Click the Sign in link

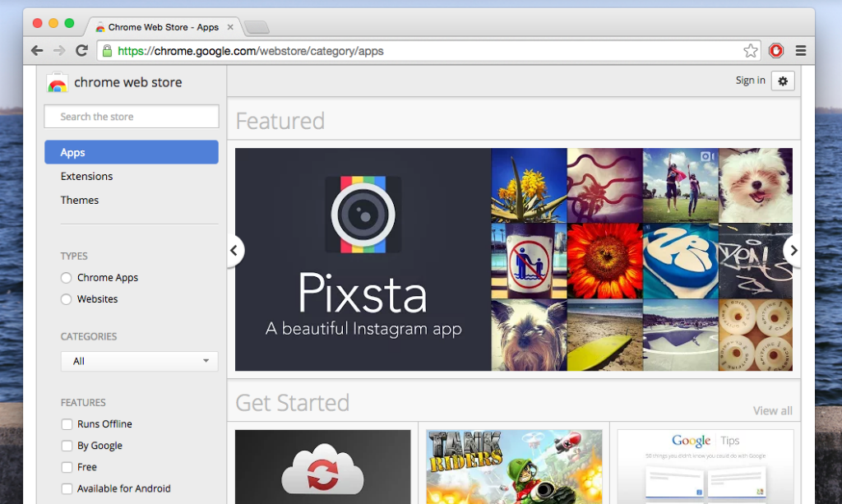(x=750, y=81)
